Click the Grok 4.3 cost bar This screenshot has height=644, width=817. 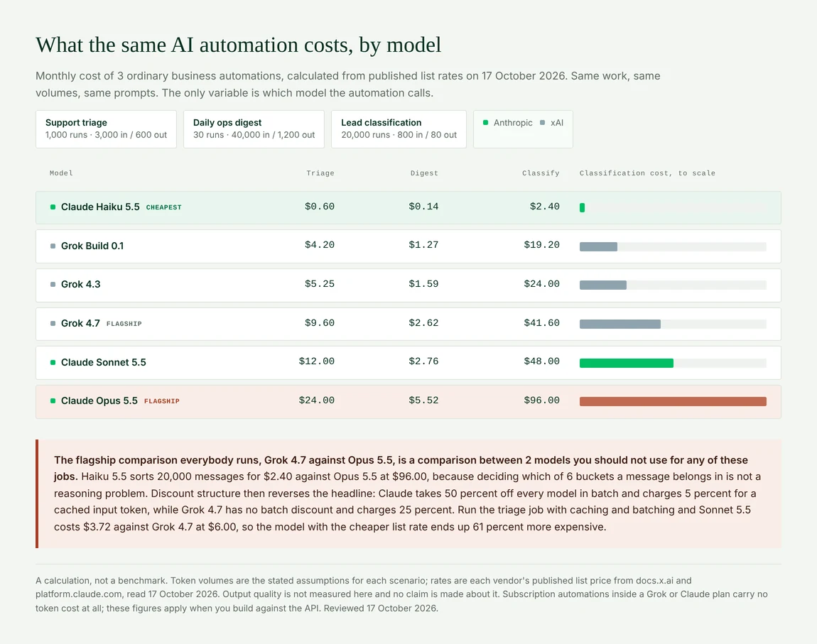coord(603,285)
